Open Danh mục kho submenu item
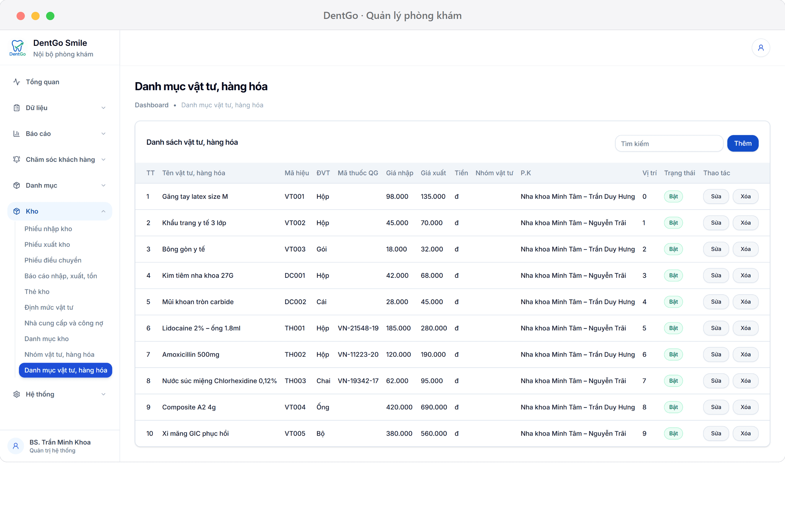 coord(47,339)
